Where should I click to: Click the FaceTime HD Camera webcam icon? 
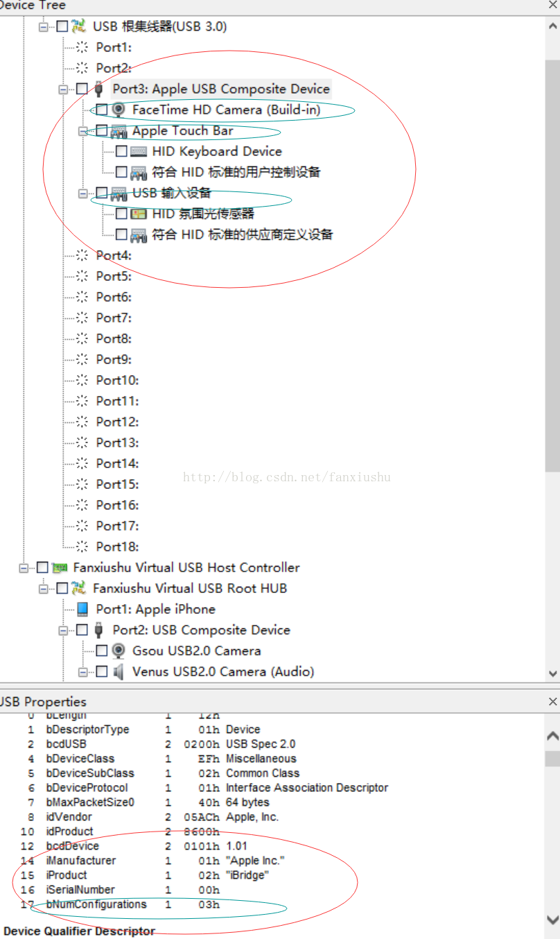[x=119, y=110]
